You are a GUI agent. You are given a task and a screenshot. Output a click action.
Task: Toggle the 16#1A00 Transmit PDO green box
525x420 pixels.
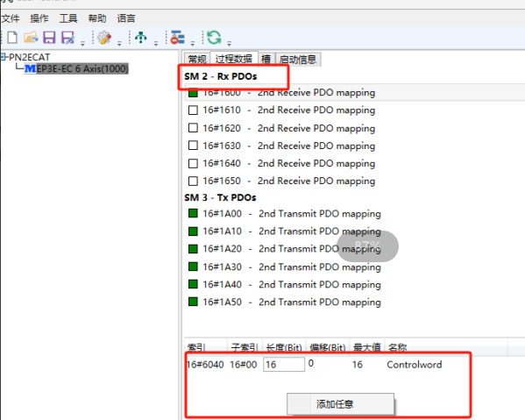click(193, 213)
